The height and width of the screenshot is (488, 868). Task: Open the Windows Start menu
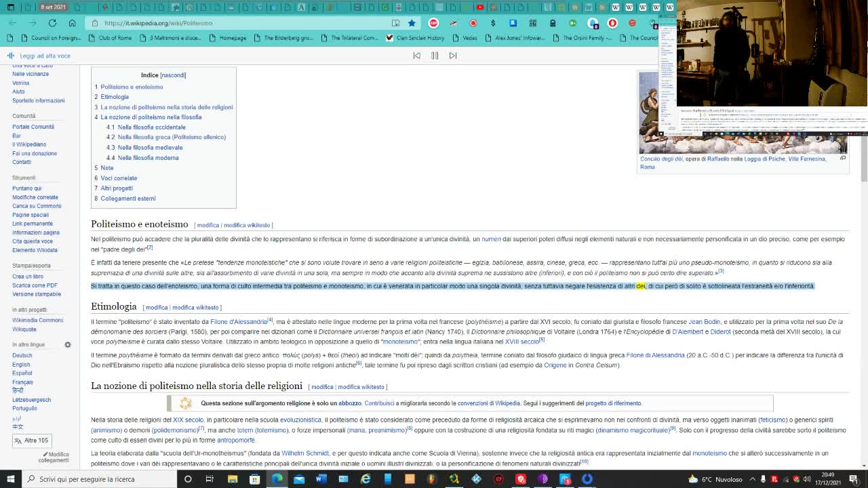[11, 479]
